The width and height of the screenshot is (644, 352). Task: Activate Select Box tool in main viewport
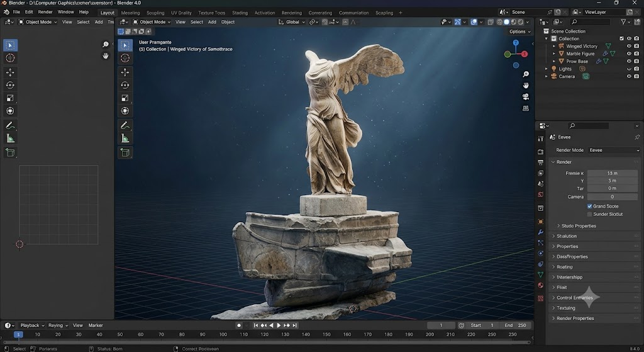point(125,45)
